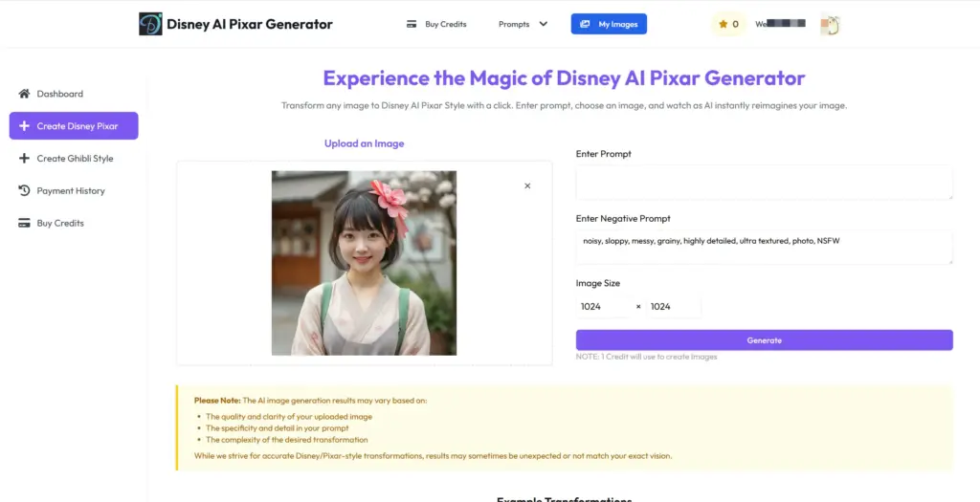Click the Image Size label
The width and height of the screenshot is (980, 502).
[x=598, y=283]
